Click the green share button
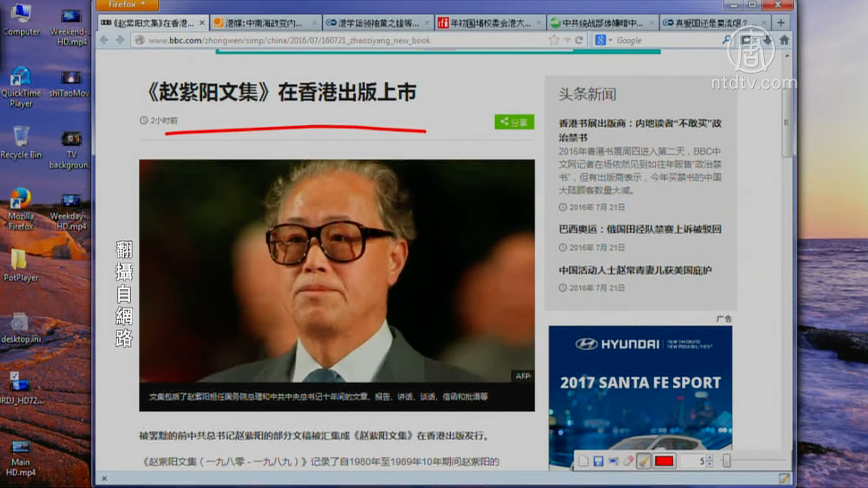The height and width of the screenshot is (488, 868). [x=514, y=122]
